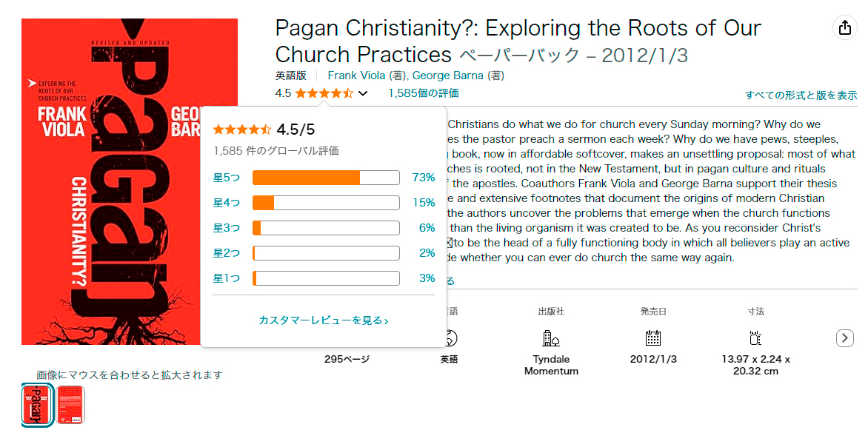Click the share icon at top right
The height and width of the screenshot is (430, 868).
844,28
